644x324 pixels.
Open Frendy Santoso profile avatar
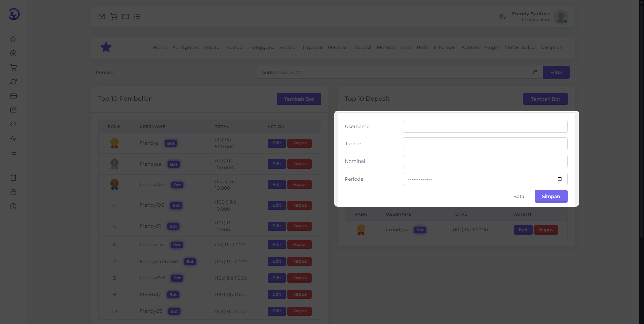point(561,16)
